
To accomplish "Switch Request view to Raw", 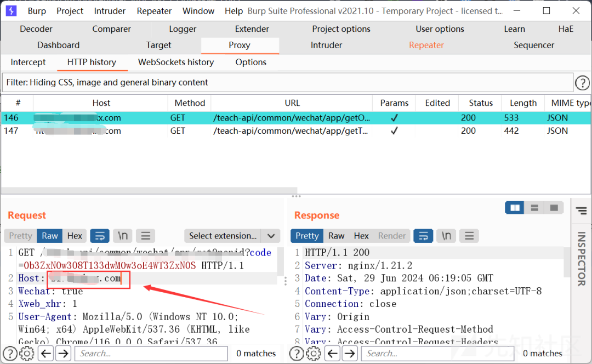I will [50, 236].
